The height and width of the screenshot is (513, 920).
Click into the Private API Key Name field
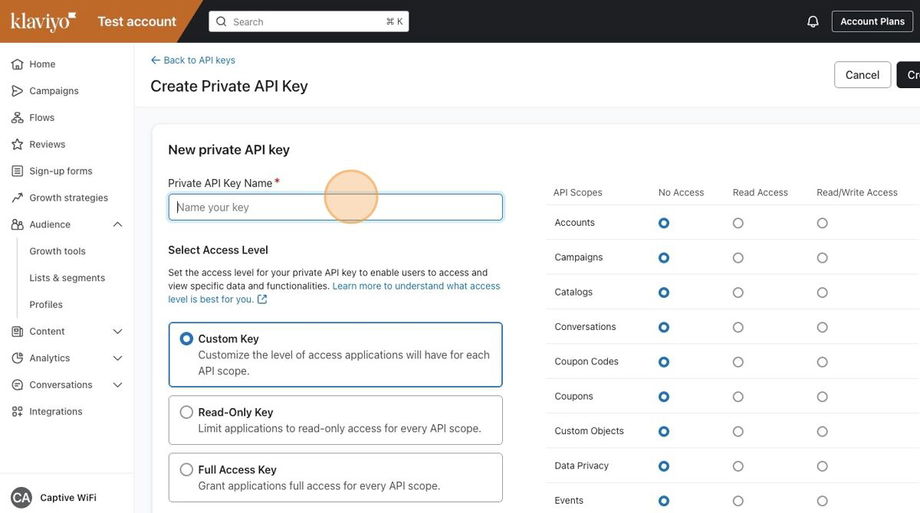[335, 207]
